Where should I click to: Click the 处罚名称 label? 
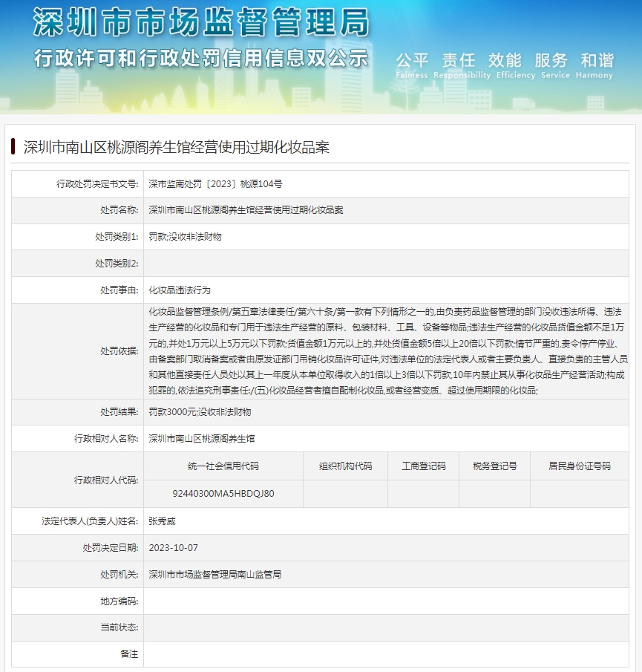point(119,210)
